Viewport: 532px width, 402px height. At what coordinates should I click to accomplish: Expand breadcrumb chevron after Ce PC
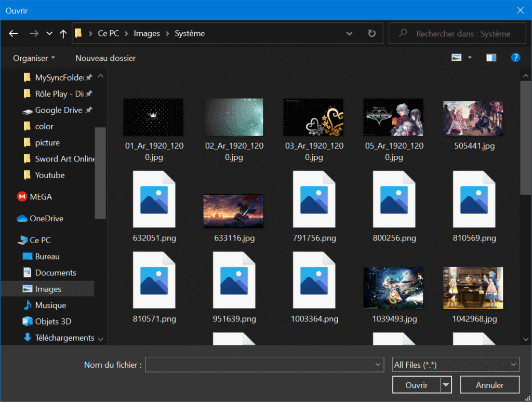[x=126, y=34]
